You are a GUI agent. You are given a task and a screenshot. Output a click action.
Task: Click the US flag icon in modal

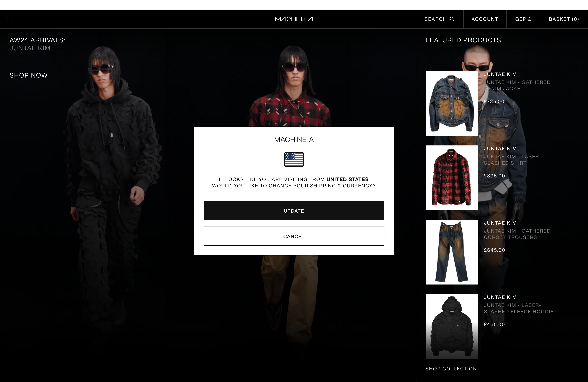pos(294,159)
